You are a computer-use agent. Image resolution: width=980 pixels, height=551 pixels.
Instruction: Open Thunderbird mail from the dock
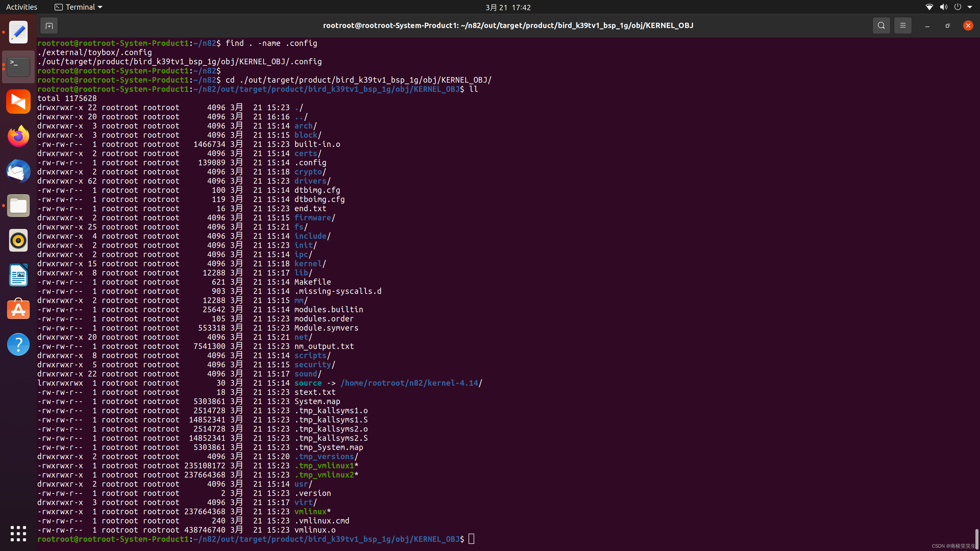tap(18, 171)
